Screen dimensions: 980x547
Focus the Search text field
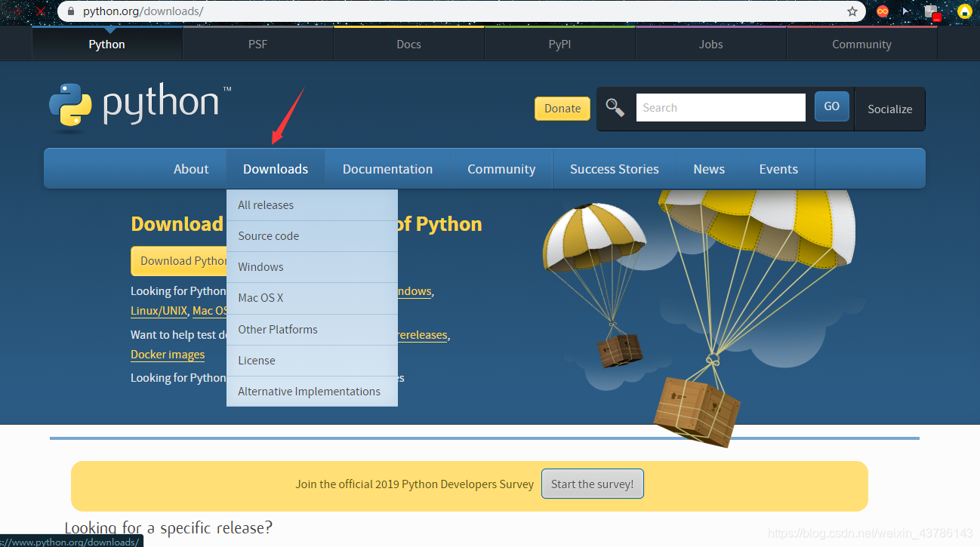[x=721, y=108]
